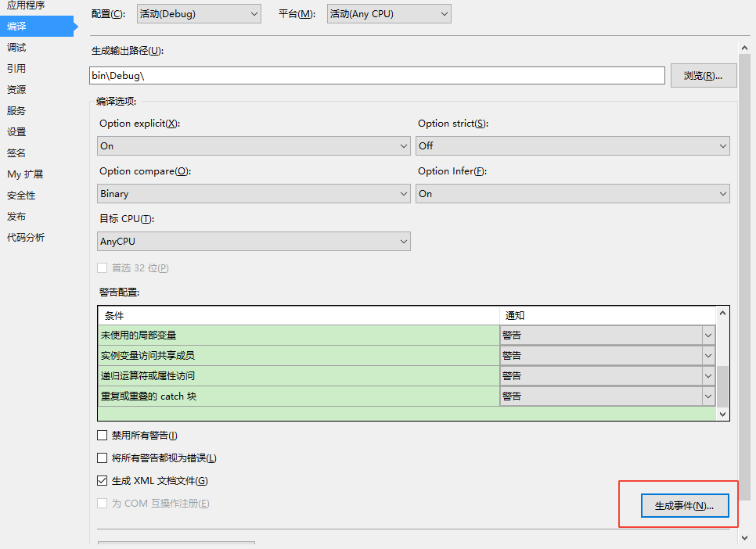756x549 pixels.
Task: Open the 引用 settings page
Action: click(x=20, y=68)
